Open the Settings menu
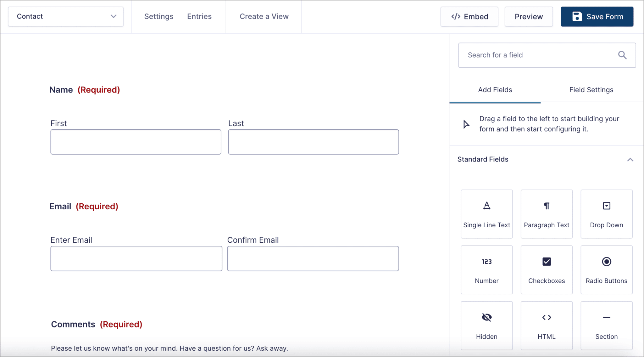 coord(159,16)
